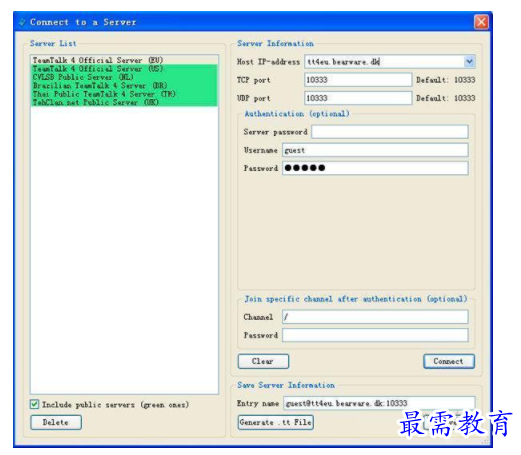Viewport: 521px width, 455px height.
Task: Select TehClan.net Public Server (UK) entry
Action: click(x=124, y=102)
